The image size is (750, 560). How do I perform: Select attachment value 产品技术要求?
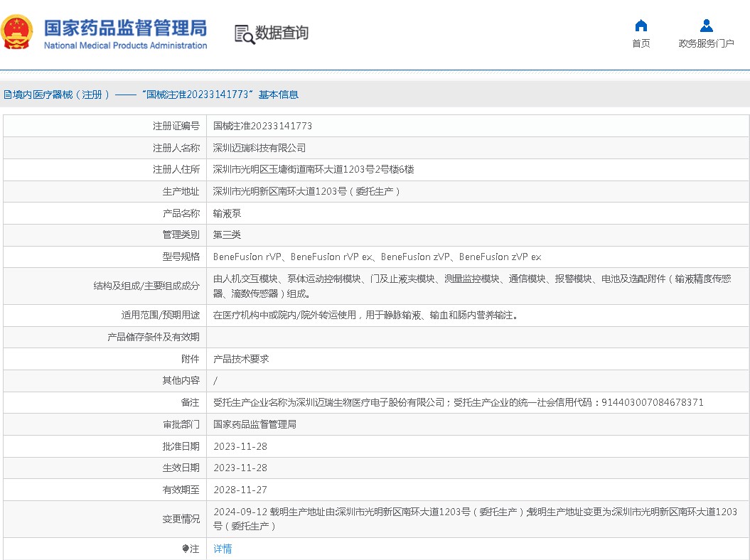click(x=241, y=359)
